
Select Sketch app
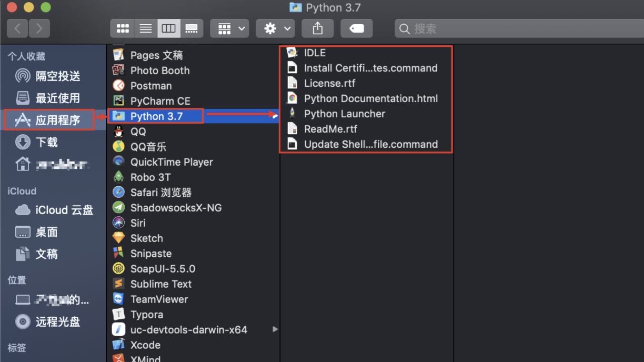[x=194, y=238]
